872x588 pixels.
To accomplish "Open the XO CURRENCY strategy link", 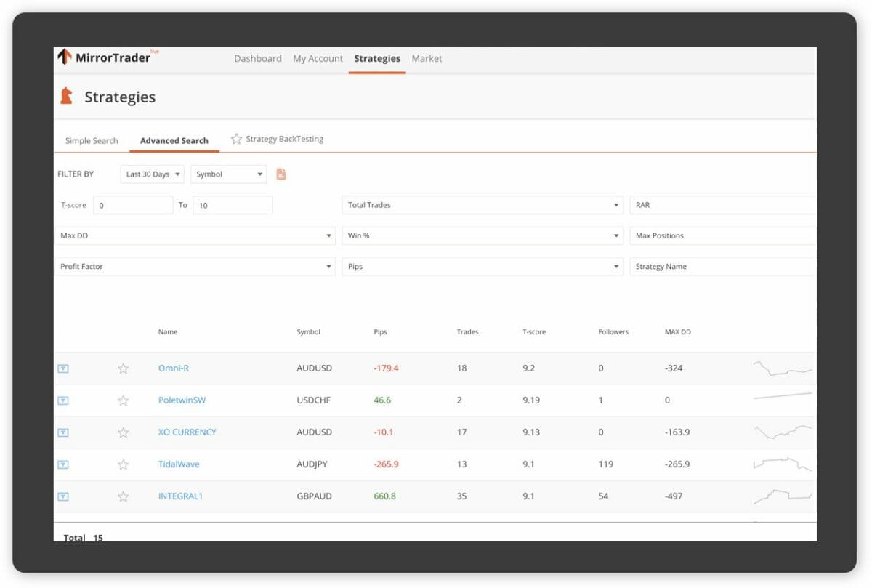I will pos(187,432).
